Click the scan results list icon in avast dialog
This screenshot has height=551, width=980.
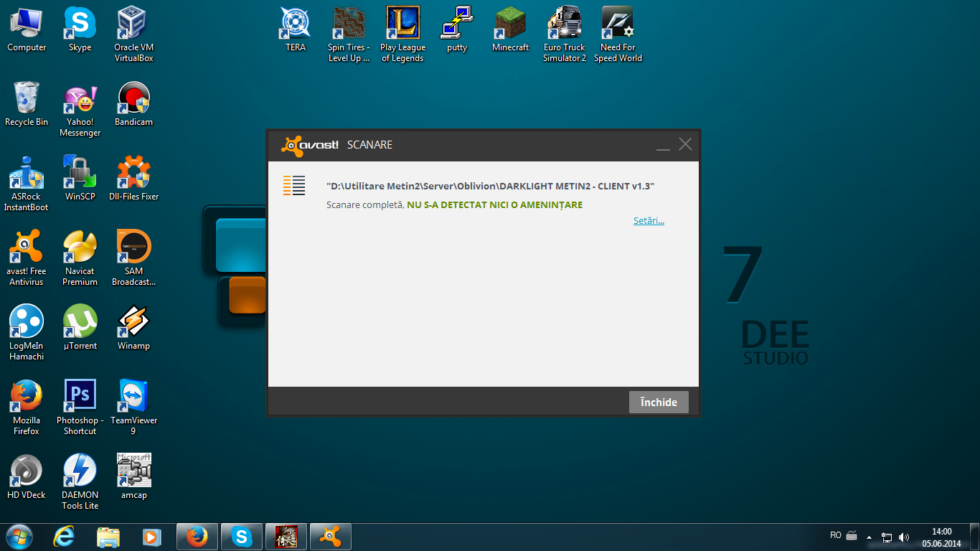click(x=294, y=185)
